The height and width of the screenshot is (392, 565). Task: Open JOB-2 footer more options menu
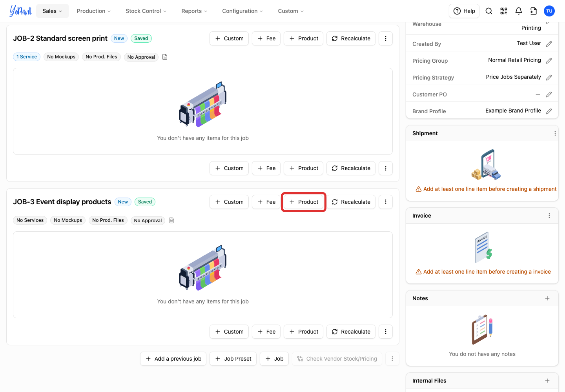pyautogui.click(x=386, y=168)
